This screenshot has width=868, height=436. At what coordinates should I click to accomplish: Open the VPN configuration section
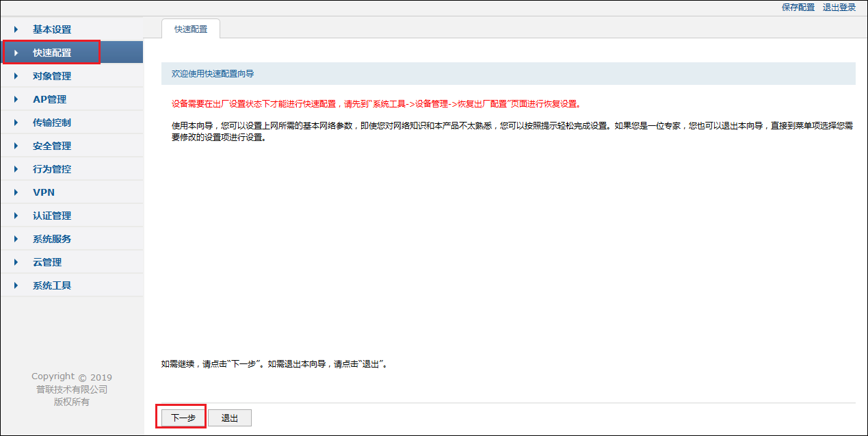click(44, 192)
